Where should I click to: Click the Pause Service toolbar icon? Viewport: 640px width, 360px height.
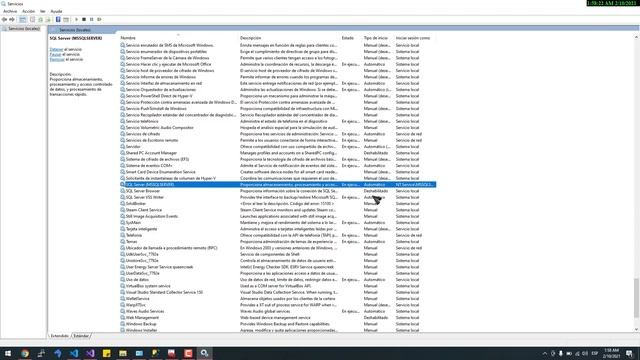[91, 20]
